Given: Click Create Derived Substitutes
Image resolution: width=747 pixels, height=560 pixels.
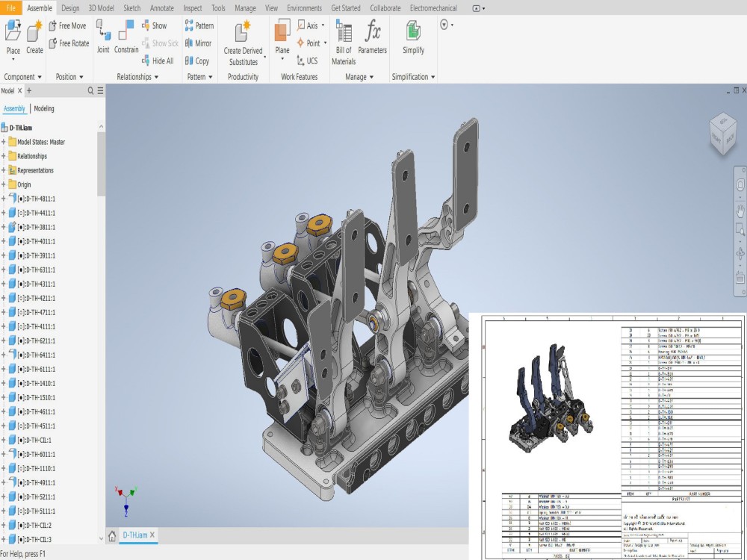Looking at the screenshot, I should [241, 40].
